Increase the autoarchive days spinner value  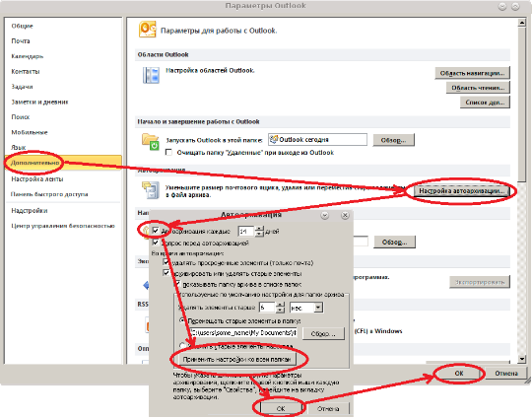[x=259, y=229]
